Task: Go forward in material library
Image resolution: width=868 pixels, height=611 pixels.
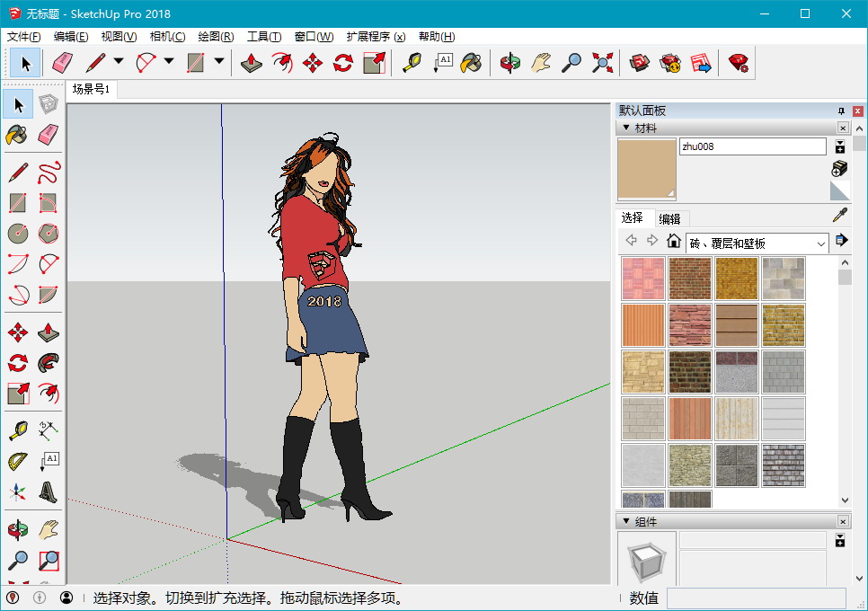Action: click(x=652, y=240)
